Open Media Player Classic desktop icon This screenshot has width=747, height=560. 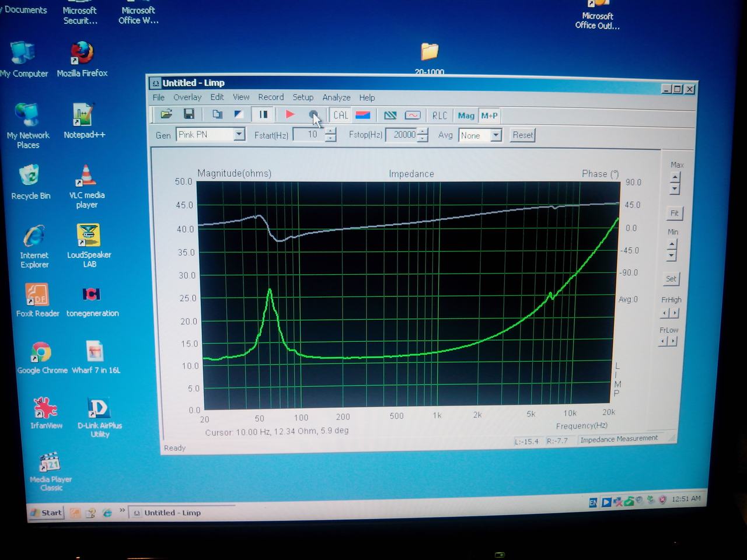50,471
